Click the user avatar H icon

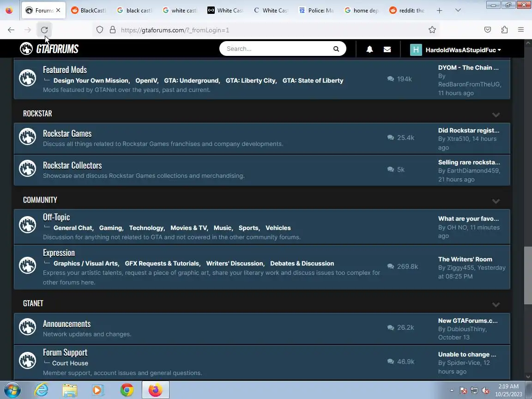point(416,49)
